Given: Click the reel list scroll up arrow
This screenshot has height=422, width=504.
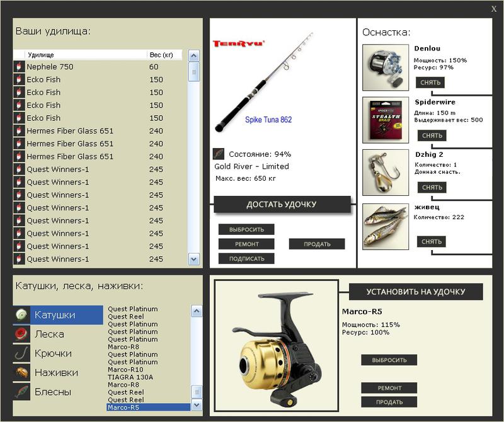Looking at the screenshot, I should click(197, 311).
